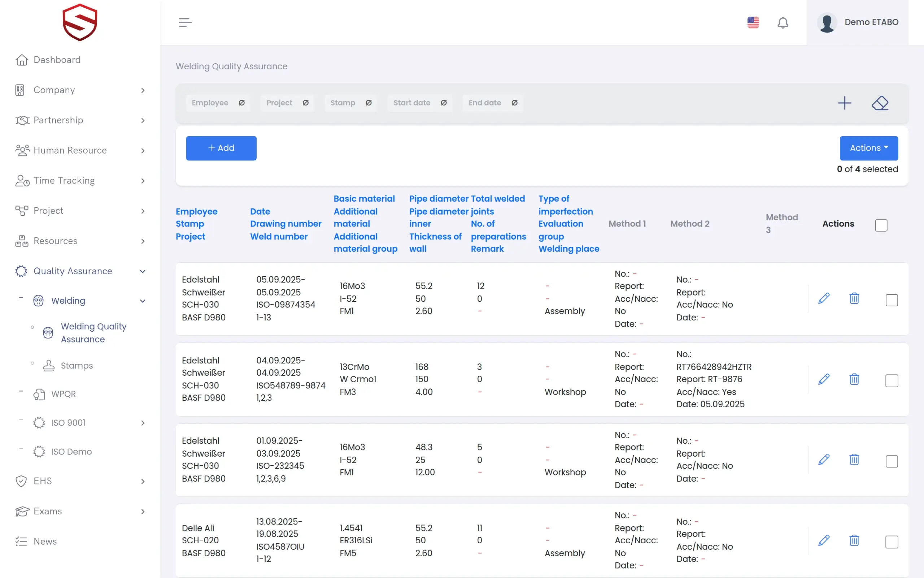Select the ISO548789-9874 row checkbox
Screen dimensions: 924x578
(892, 381)
